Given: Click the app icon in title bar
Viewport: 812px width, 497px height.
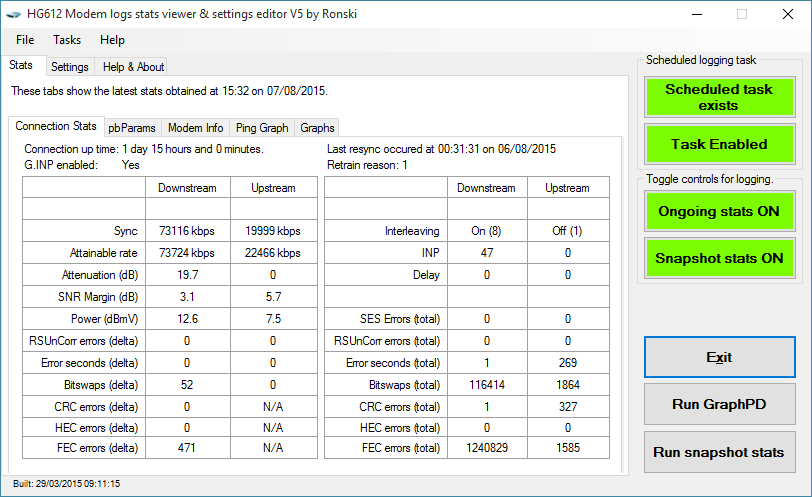Looking at the screenshot, I should (x=13, y=14).
